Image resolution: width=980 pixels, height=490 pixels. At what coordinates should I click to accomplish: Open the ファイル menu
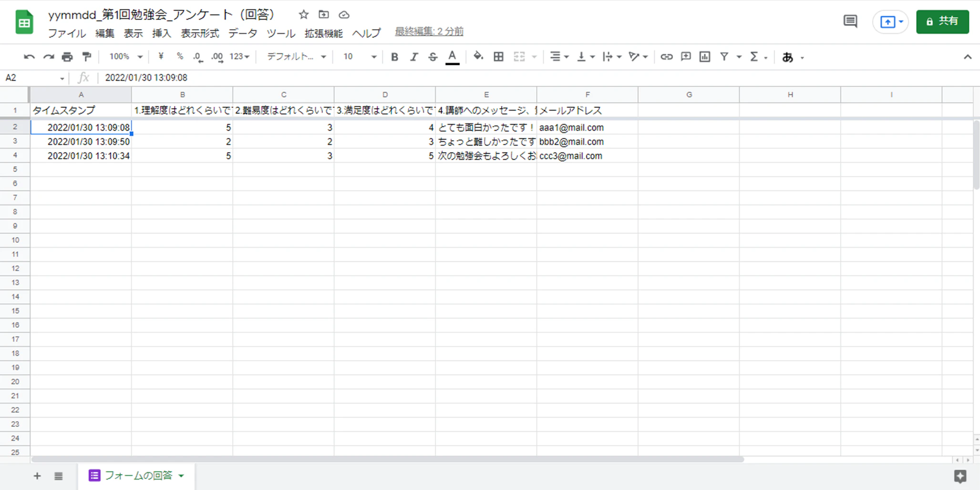(67, 33)
